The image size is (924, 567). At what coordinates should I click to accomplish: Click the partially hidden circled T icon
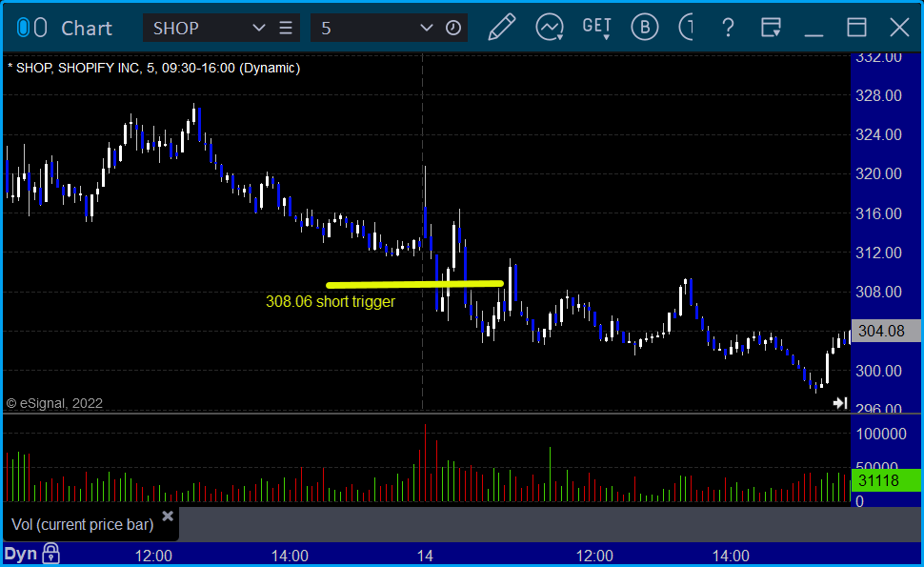pos(687,27)
